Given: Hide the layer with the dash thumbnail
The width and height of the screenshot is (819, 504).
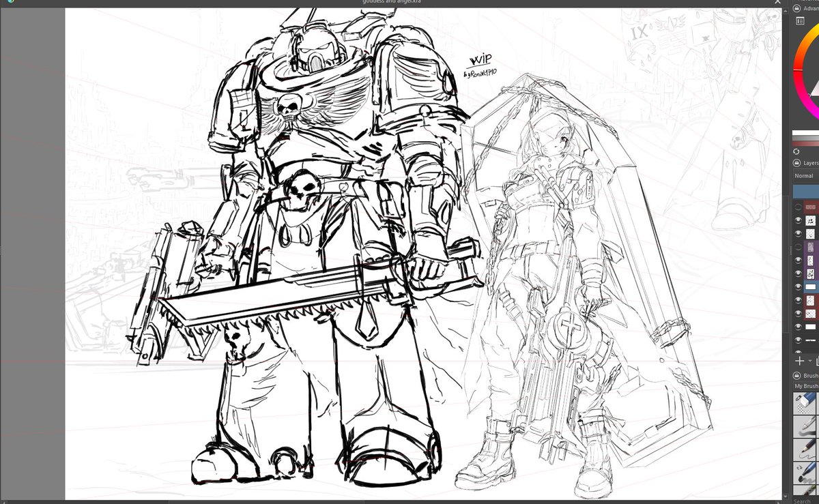Looking at the screenshot, I should coord(797,340).
